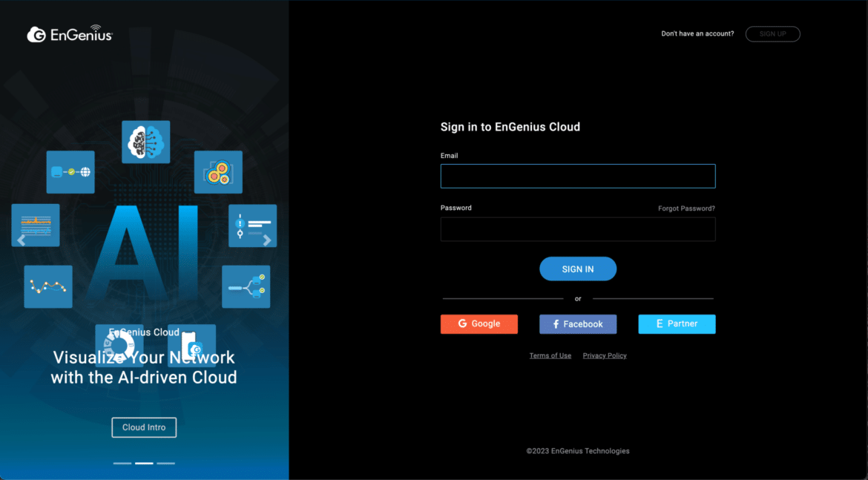Open the Forgot Password link

[686, 208]
